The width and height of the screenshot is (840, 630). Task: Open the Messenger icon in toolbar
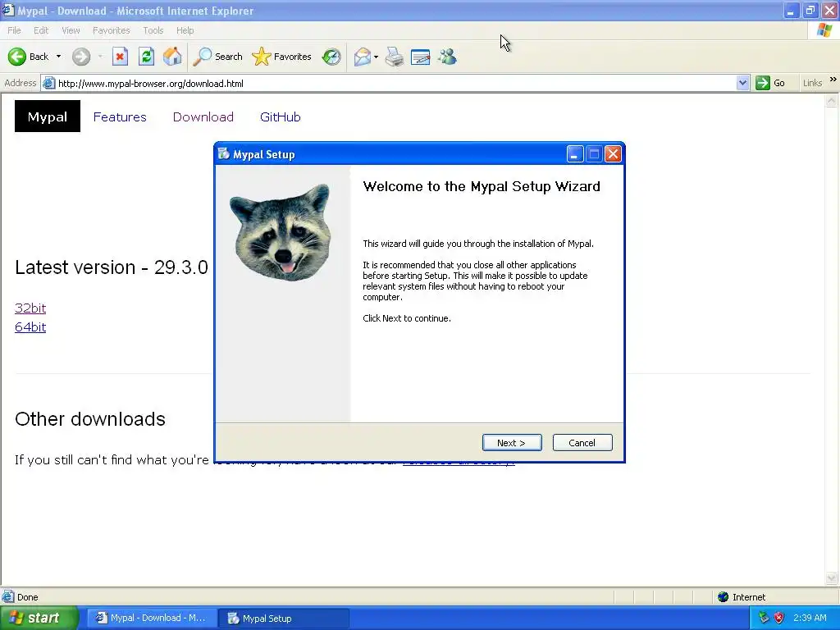click(447, 57)
